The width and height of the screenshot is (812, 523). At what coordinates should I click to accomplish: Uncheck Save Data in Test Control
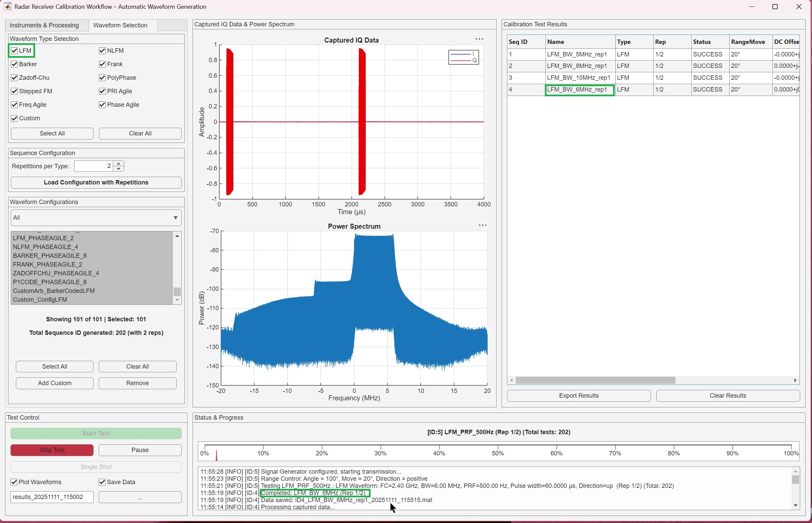102,481
